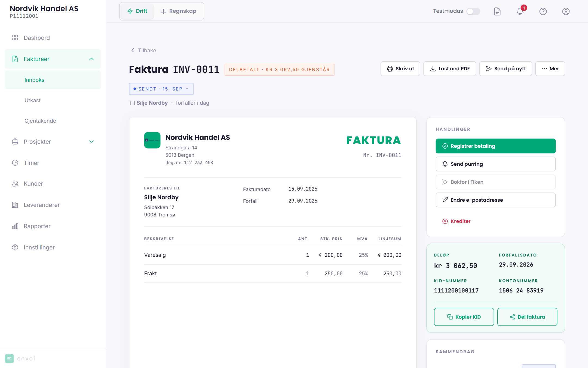Open the Mer options menu
This screenshot has height=368, width=588.
[550, 69]
